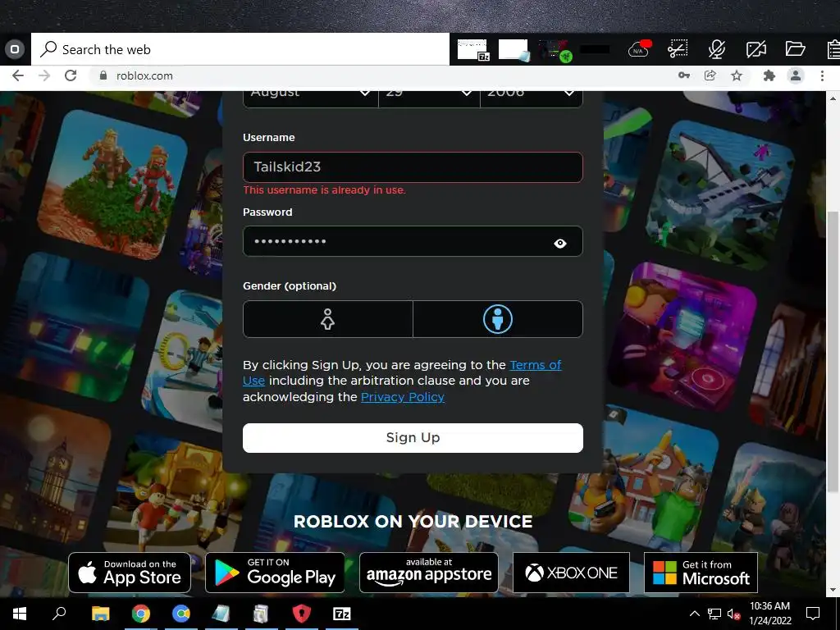The width and height of the screenshot is (840, 630).
Task: Click the ROBLOX ON YOUR DEVICE heading
Action: click(413, 521)
